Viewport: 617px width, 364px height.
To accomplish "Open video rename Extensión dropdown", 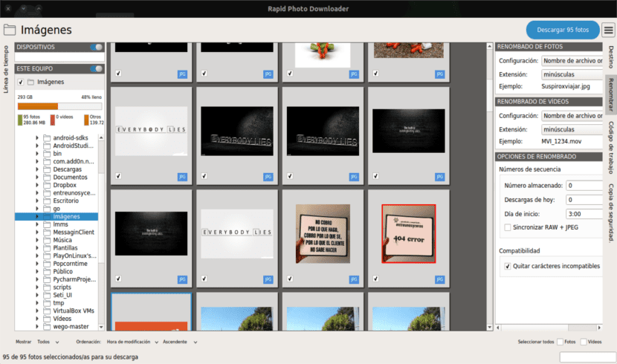I will click(572, 130).
